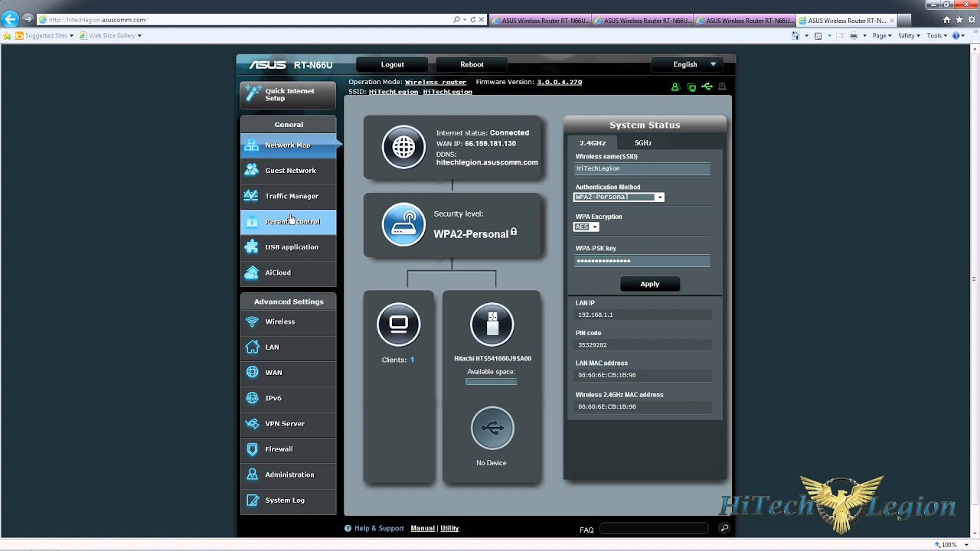Open the Authentication Method dropdown

[619, 197]
